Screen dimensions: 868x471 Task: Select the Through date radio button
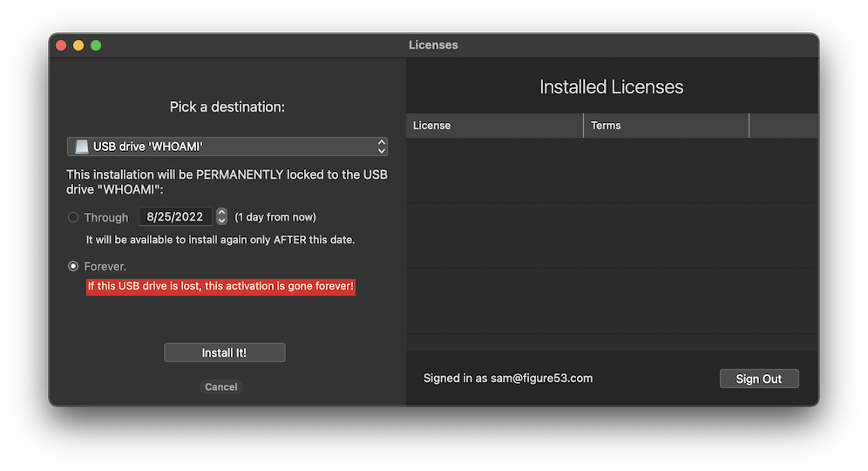click(x=73, y=217)
